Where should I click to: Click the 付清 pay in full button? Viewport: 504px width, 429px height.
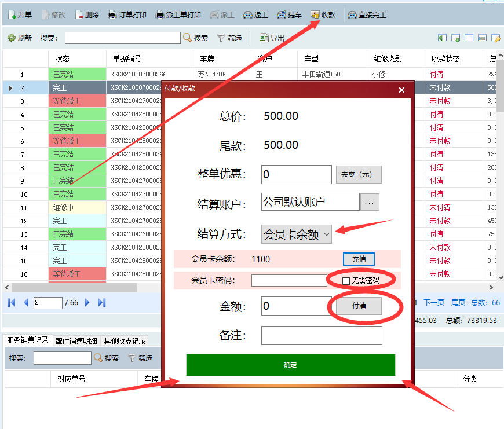click(x=359, y=306)
